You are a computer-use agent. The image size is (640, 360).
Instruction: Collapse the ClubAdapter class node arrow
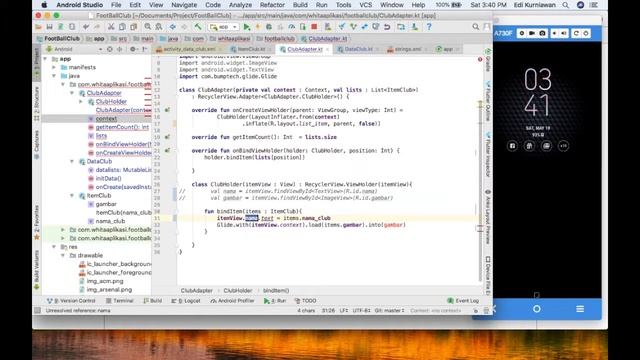(72, 93)
